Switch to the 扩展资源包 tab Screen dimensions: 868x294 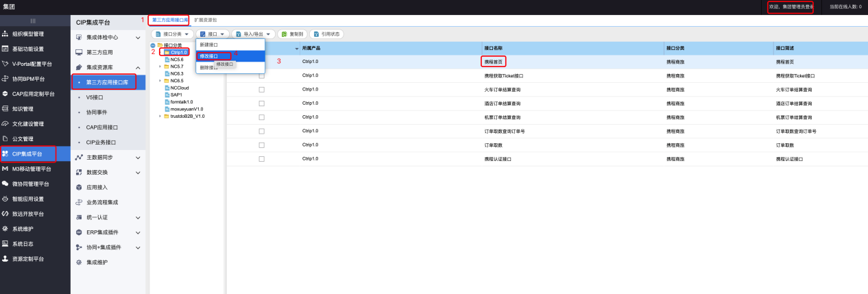[x=206, y=21]
